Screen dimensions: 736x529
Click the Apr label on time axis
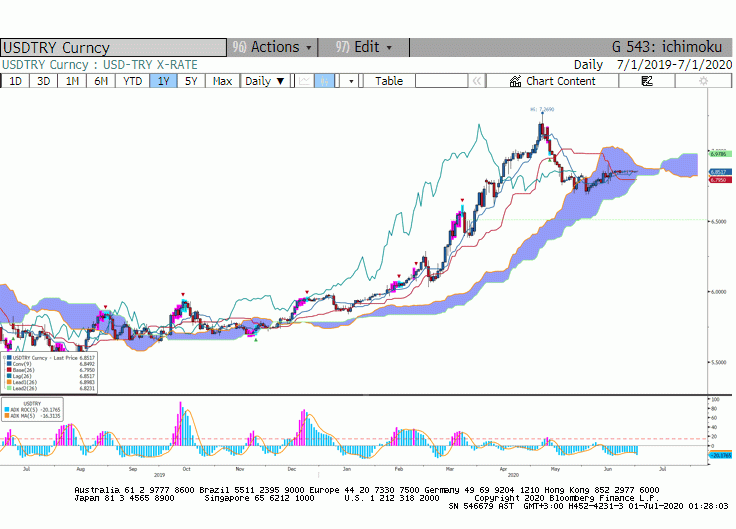[503, 468]
